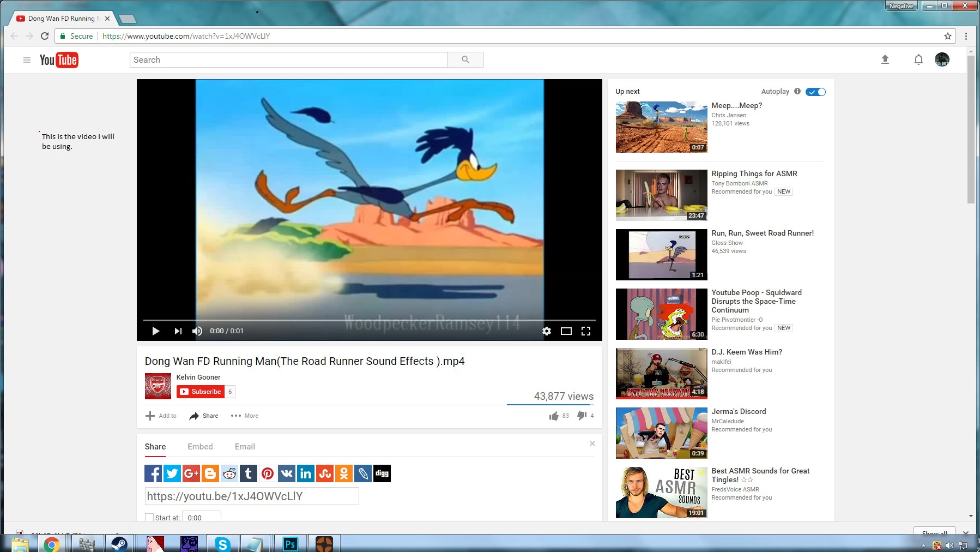Viewport: 980px width, 552px height.
Task: Share video to StumbleUpon
Action: 325,473
